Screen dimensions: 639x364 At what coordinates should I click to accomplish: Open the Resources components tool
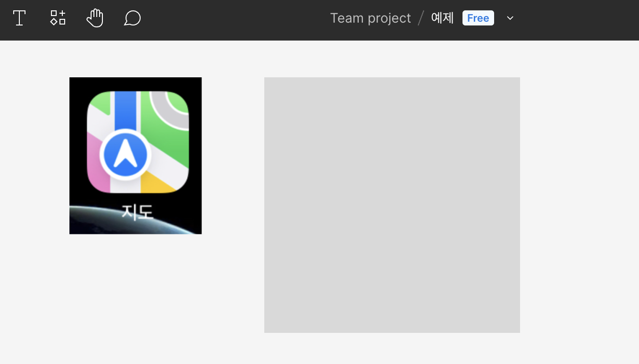point(58,18)
